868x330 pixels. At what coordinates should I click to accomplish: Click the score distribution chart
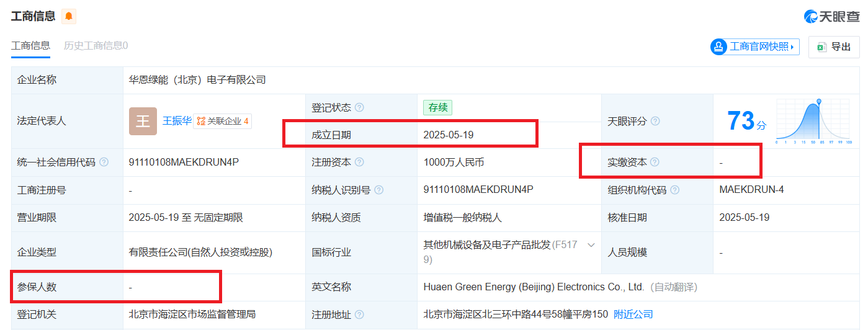[814, 121]
